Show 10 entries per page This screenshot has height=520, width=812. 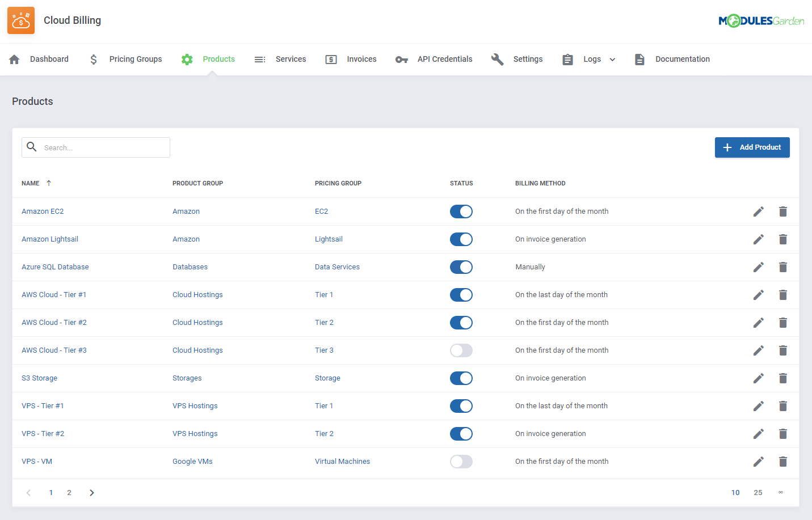[735, 493]
